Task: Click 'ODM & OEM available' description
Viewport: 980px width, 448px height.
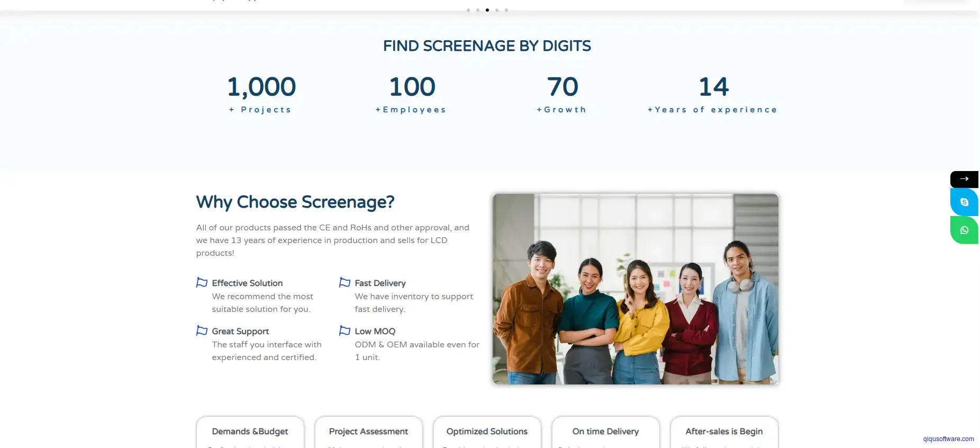Action: (x=417, y=351)
